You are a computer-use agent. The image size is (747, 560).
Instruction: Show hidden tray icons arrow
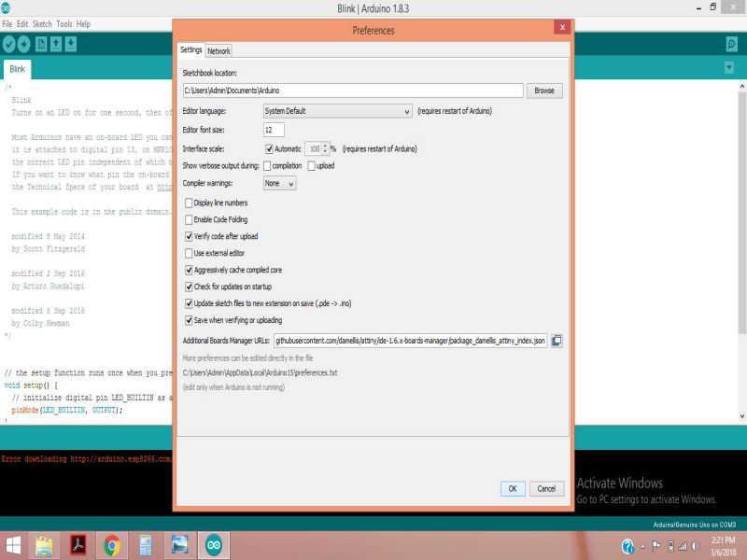pos(642,546)
